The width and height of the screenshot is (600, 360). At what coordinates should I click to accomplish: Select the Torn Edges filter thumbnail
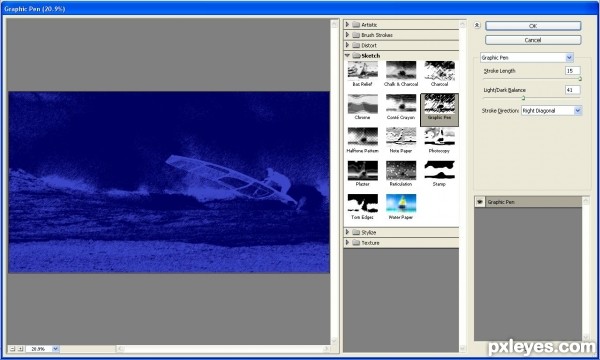(x=362, y=203)
